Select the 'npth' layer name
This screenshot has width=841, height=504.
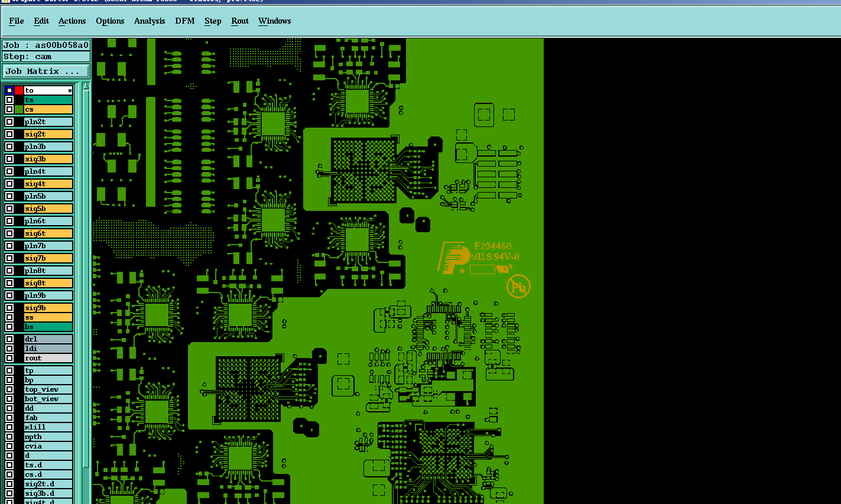[x=48, y=437]
